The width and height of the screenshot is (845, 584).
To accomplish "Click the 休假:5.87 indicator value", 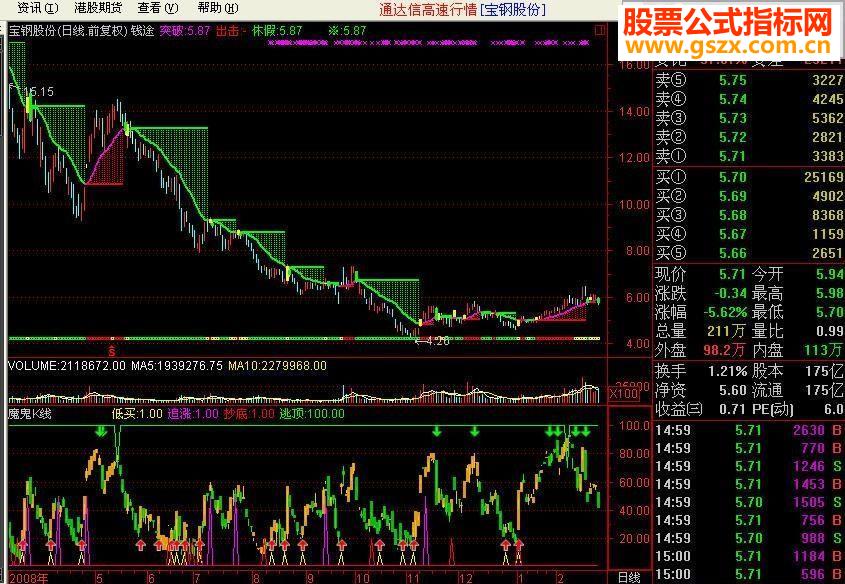I will pos(277,31).
